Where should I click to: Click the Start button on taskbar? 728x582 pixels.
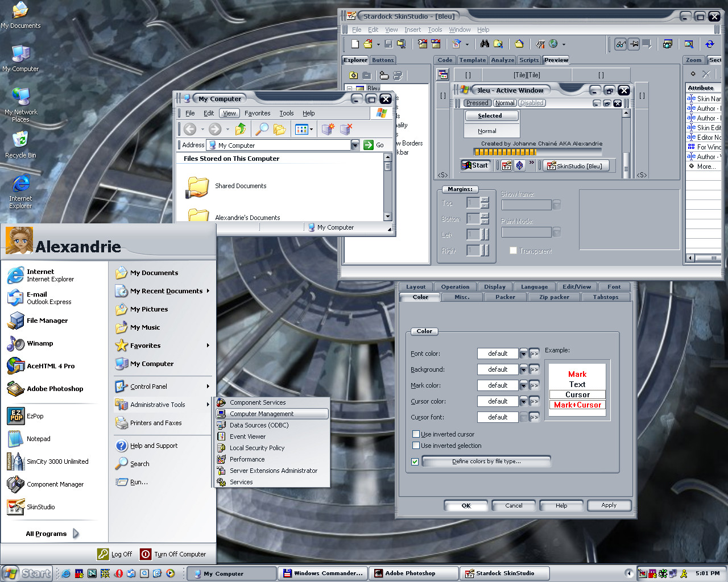click(27, 573)
